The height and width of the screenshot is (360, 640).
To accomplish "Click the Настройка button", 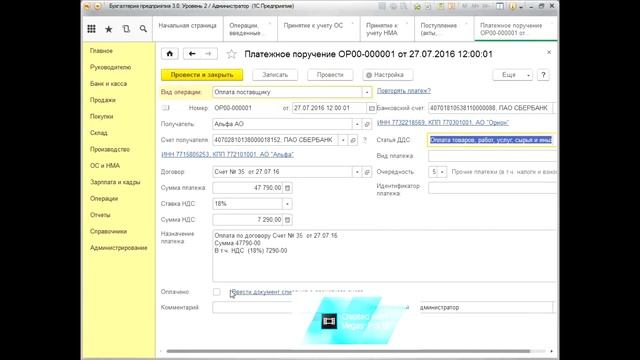I will [388, 75].
